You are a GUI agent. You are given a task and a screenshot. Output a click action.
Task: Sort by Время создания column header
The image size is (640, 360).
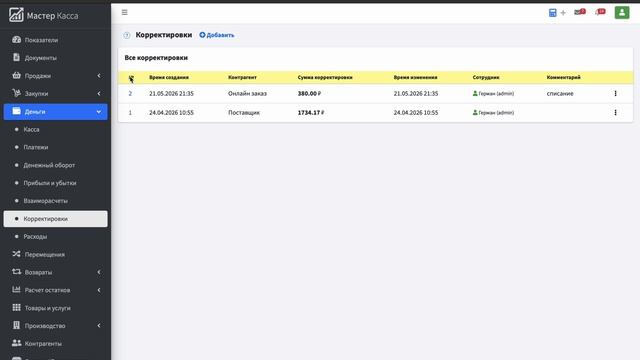(x=169, y=77)
